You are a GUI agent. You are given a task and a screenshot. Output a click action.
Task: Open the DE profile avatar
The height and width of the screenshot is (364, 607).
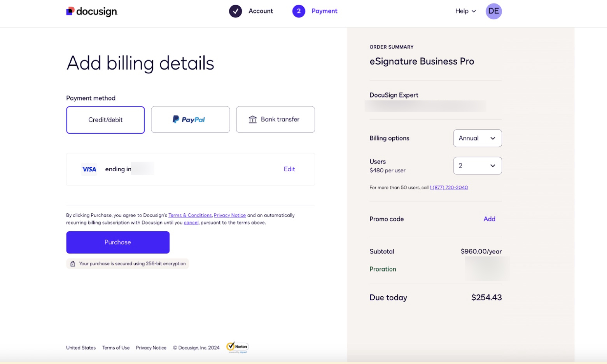494,11
